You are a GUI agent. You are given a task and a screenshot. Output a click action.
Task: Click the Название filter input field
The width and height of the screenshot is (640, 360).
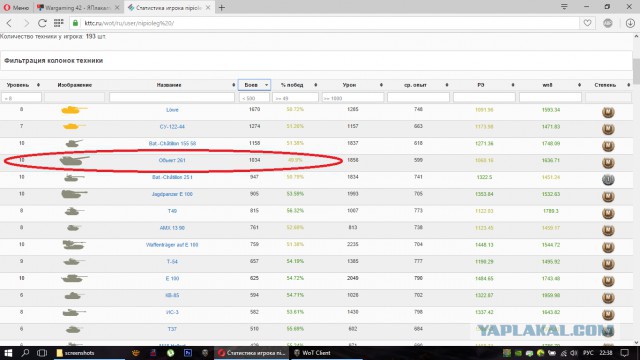coord(172,98)
